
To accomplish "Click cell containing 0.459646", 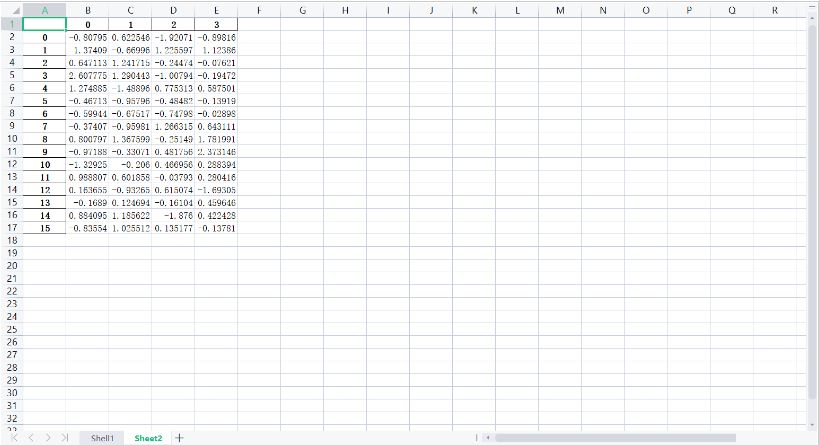I will [216, 203].
